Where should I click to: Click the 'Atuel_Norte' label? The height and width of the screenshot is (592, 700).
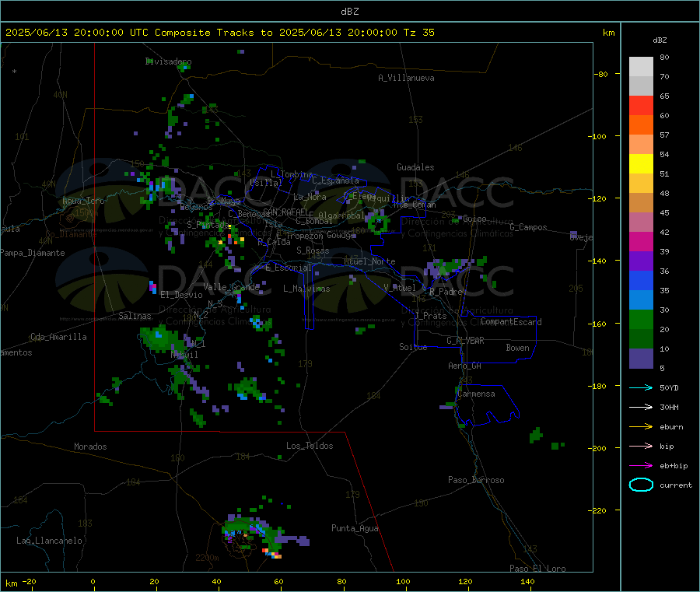369,261
